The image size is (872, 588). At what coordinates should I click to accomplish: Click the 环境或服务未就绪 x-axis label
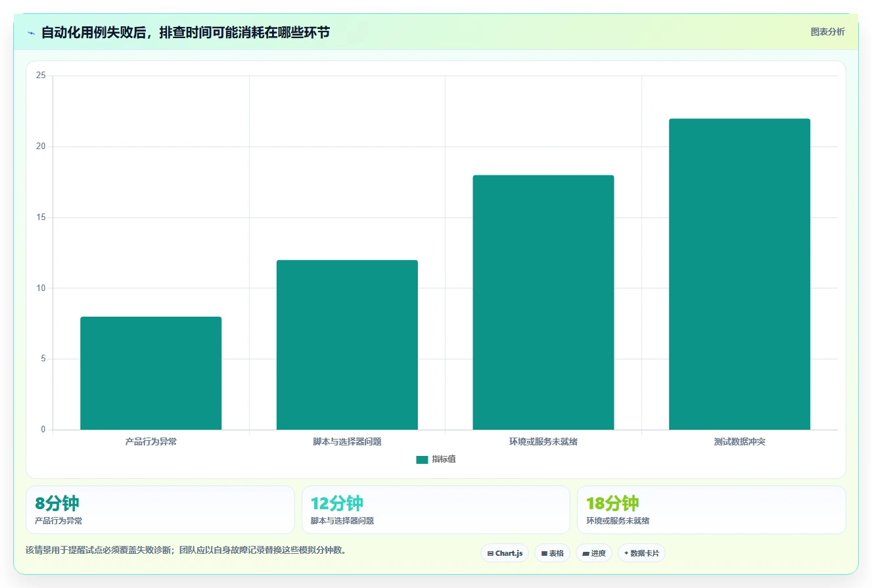click(x=543, y=442)
